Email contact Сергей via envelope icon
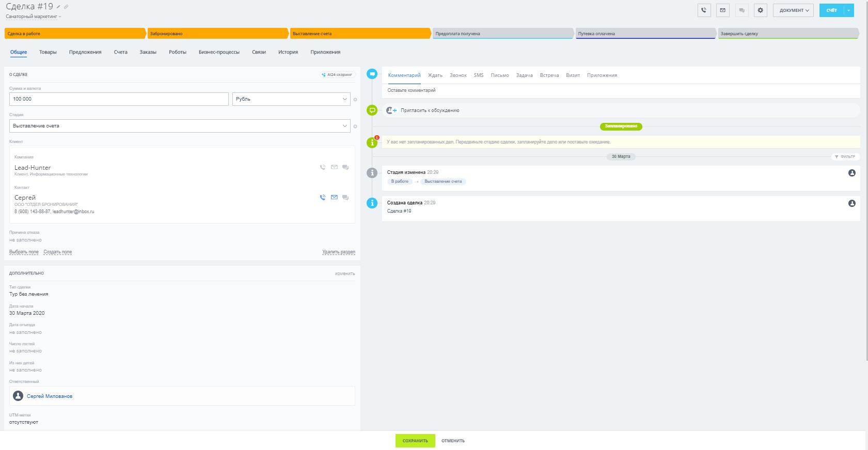The image size is (868, 450). click(x=334, y=197)
